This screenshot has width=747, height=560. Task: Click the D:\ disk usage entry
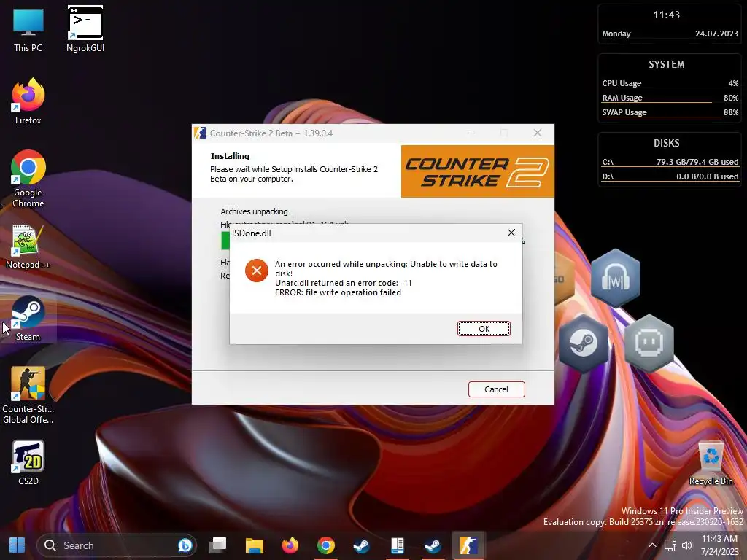pos(670,176)
